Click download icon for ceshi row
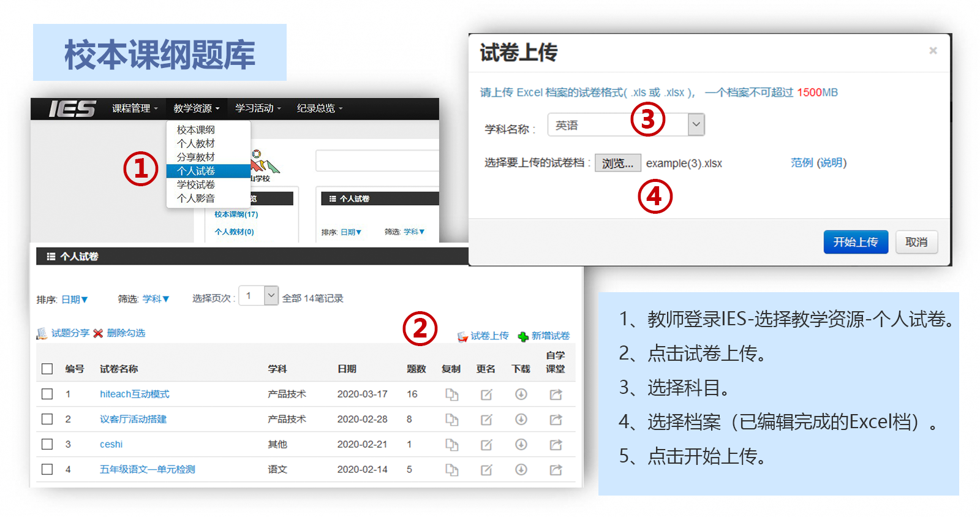 pos(521,445)
